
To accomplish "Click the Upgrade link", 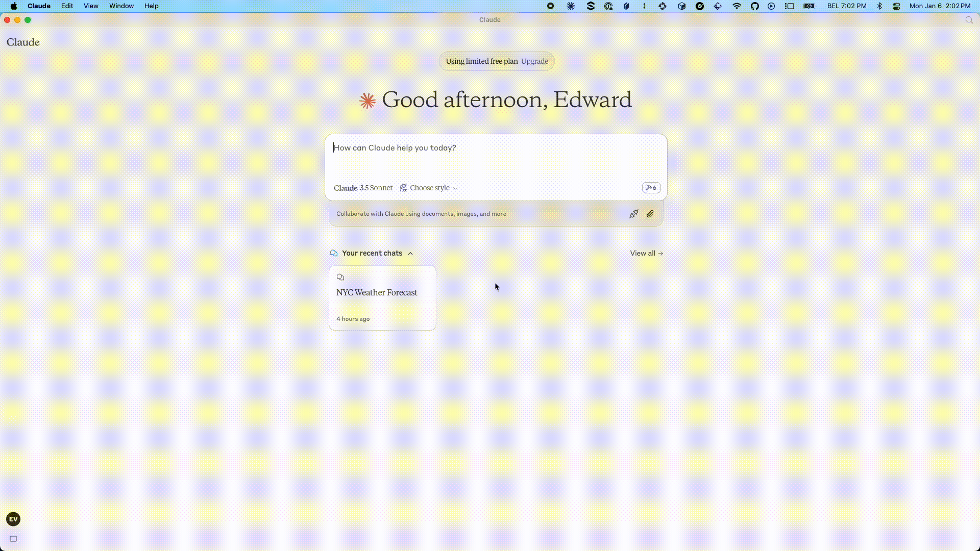I will click(534, 61).
